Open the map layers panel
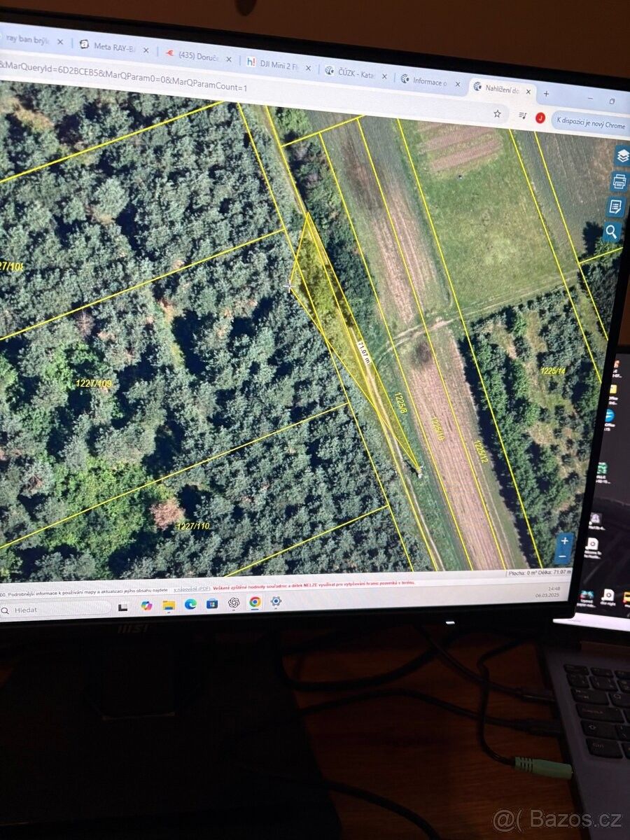 (x=622, y=156)
